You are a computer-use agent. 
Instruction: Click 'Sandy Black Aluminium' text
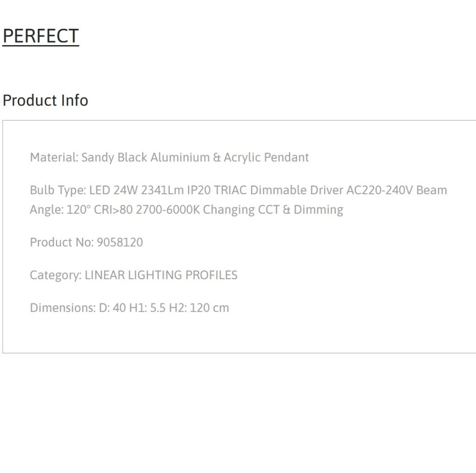(145, 158)
